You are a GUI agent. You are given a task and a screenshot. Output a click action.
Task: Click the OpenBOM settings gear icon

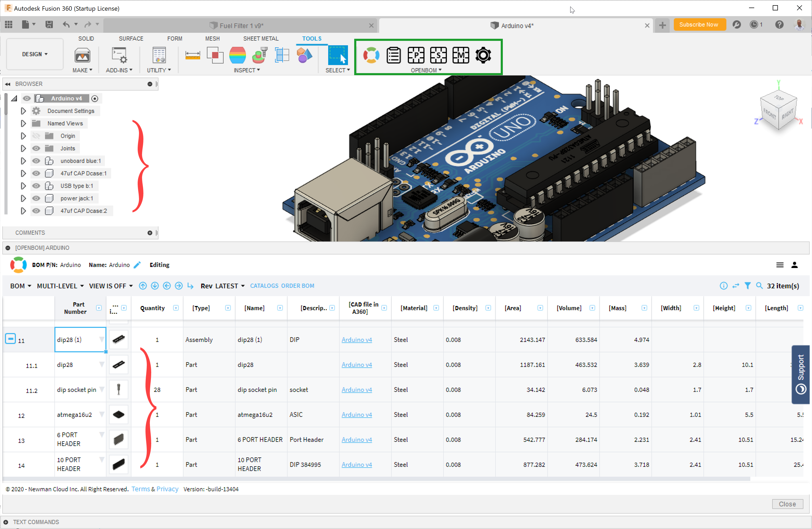[483, 55]
